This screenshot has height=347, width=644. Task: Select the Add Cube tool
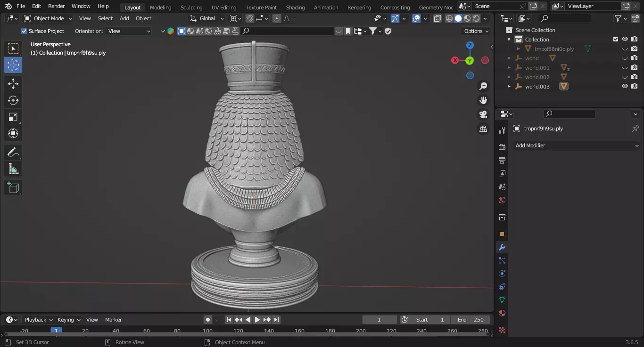pos(13,187)
